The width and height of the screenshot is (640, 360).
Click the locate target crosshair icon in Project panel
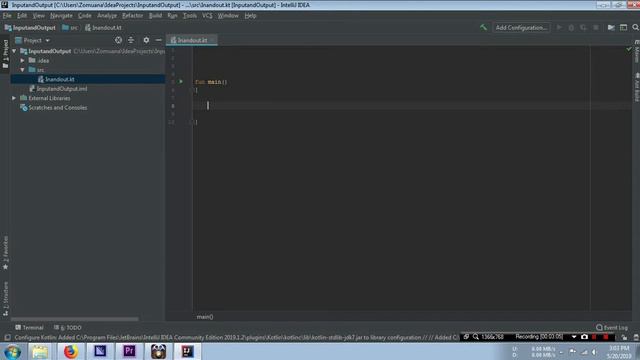(118, 40)
